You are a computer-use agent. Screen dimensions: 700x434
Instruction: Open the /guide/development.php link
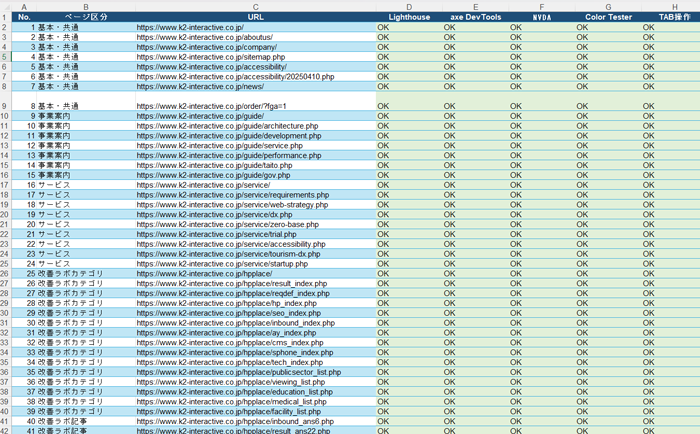coord(229,135)
